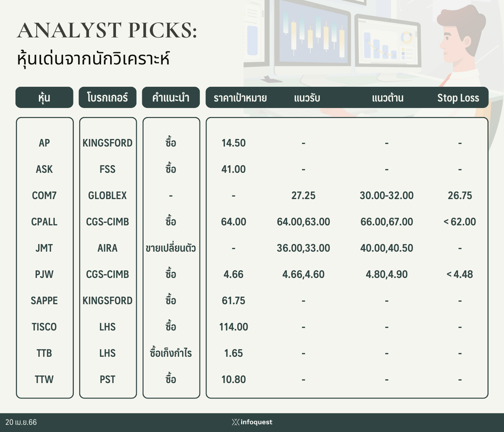
Task: Click the 114.00 target price
Action: pyautogui.click(x=234, y=327)
